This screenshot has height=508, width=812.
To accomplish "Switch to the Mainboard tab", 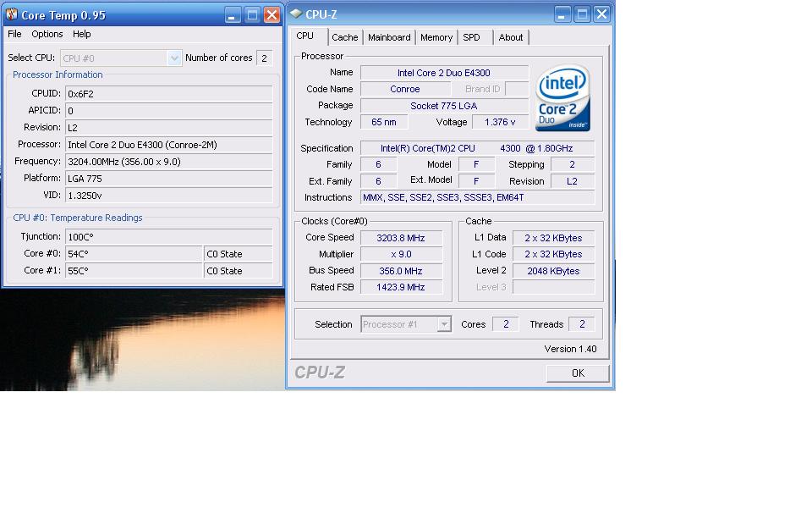I will [389, 37].
